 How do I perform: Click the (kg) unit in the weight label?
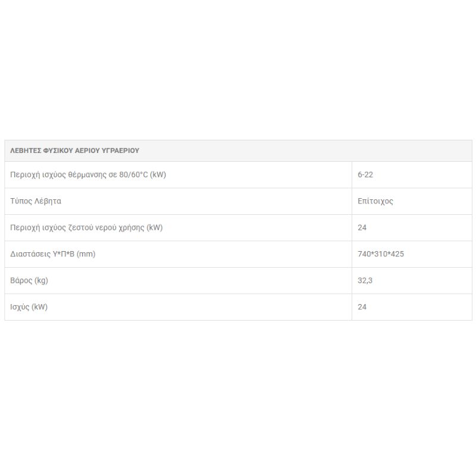(x=41, y=280)
